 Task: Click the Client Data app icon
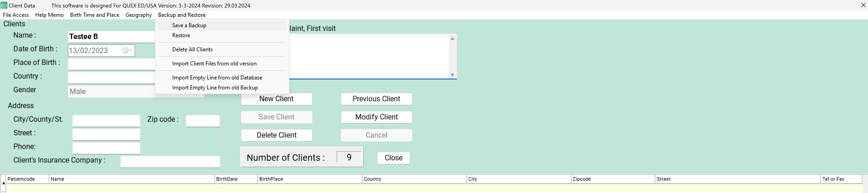click(x=4, y=5)
